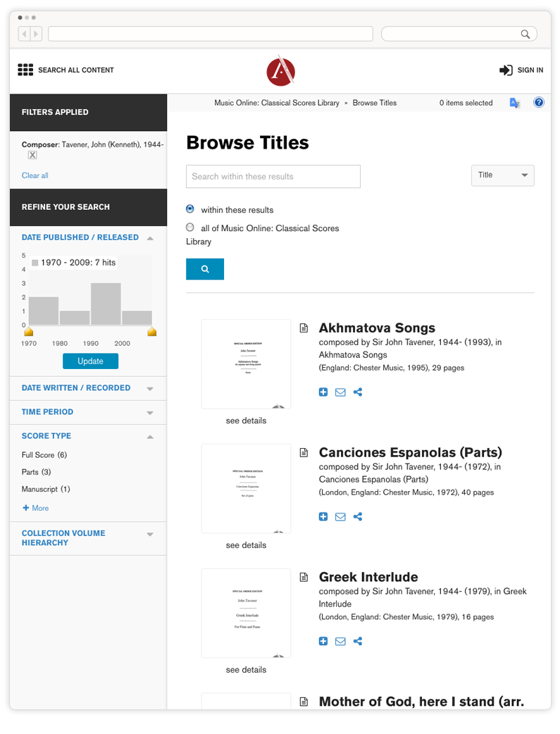
Task: Email the Canciones Espanolas (Parts) entry
Action: click(340, 517)
